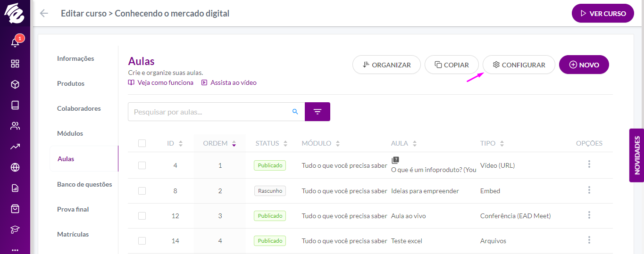Open the notifications bell icon
The width and height of the screenshot is (644, 254).
point(15,42)
